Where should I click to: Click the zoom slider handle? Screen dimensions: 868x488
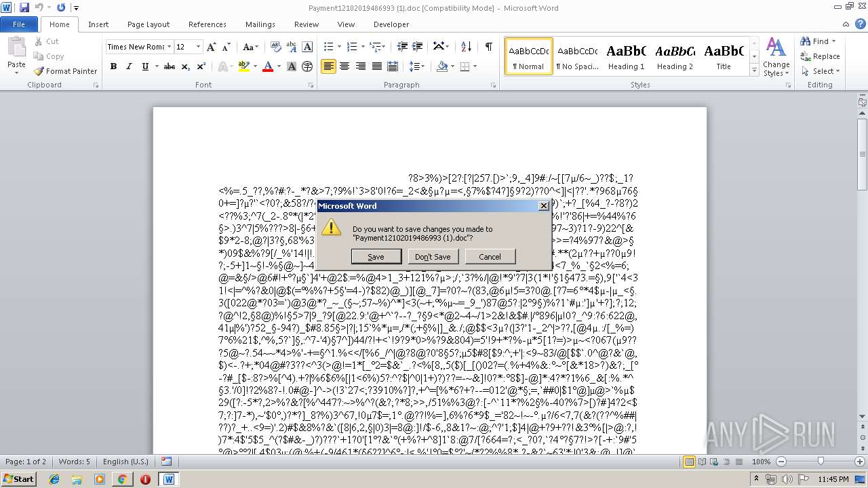coord(821,462)
